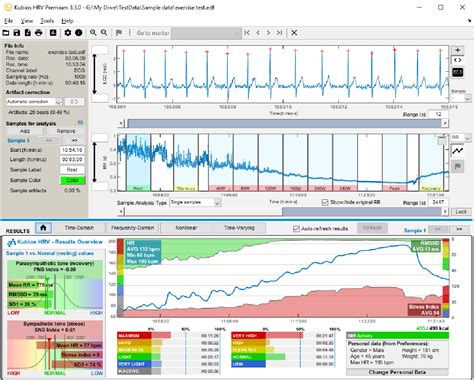Select the Recovery sample label in RR plot
Viewport: 474px width, 380px height.
[431, 188]
